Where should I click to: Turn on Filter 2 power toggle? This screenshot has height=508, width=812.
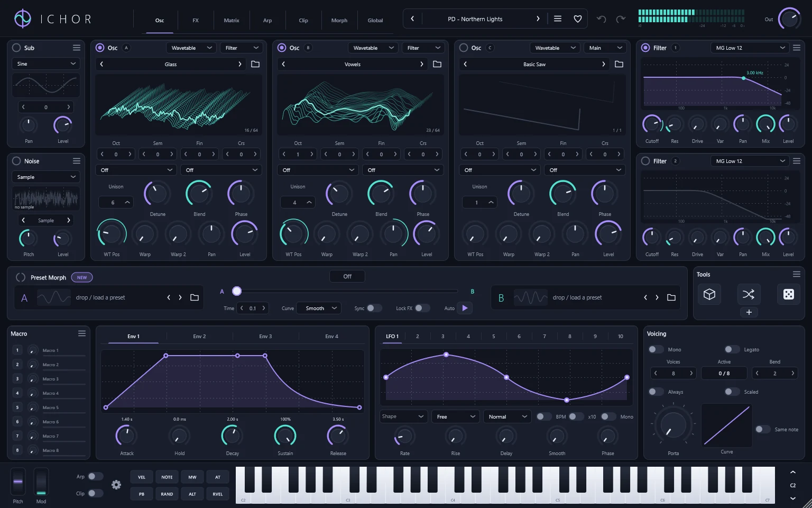(x=645, y=161)
